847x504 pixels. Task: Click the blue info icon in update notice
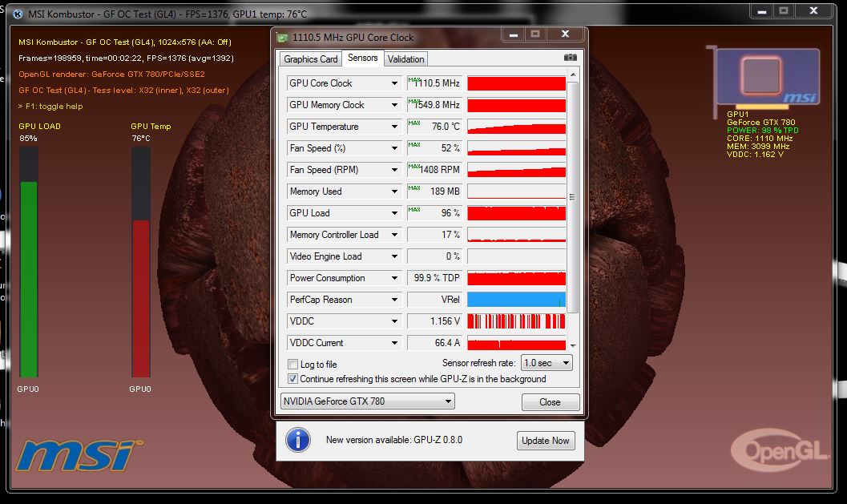tap(297, 440)
